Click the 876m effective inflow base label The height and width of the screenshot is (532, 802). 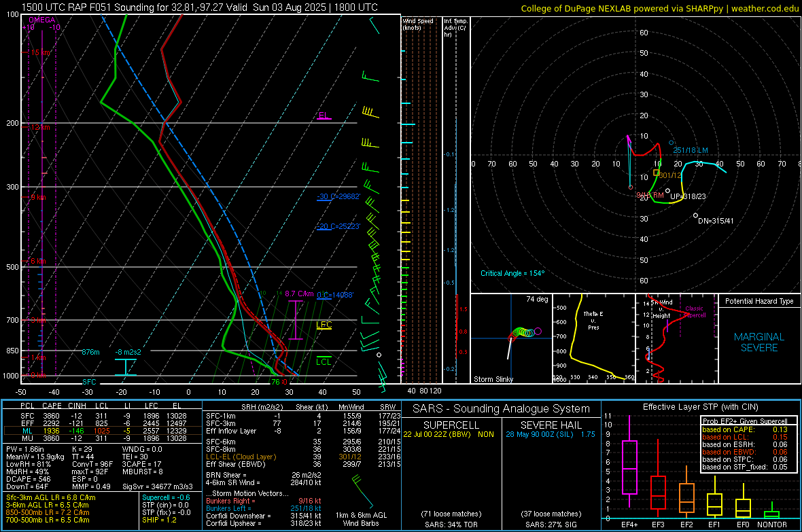coord(90,352)
